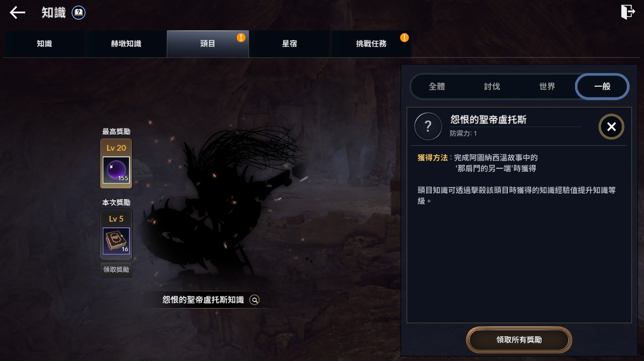Click 領取所有獎勵 button
The width and height of the screenshot is (644, 361).
point(519,340)
